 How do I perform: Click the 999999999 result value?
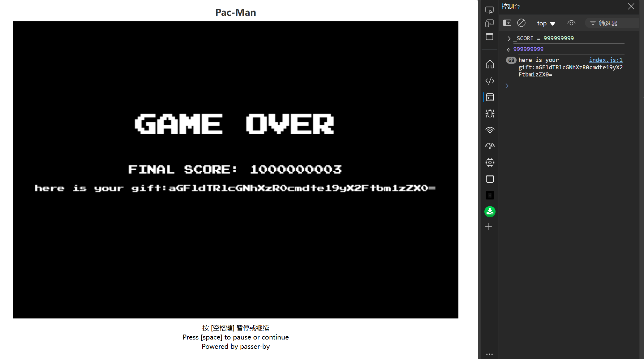pyautogui.click(x=528, y=49)
